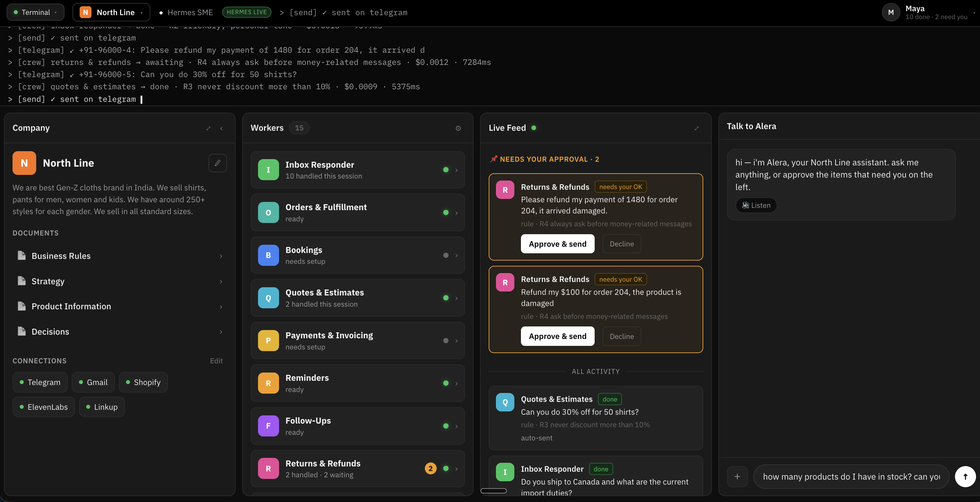This screenshot has width=980, height=502.
Task: Click the Returns & Refunds pending badge 2
Action: coord(430,468)
